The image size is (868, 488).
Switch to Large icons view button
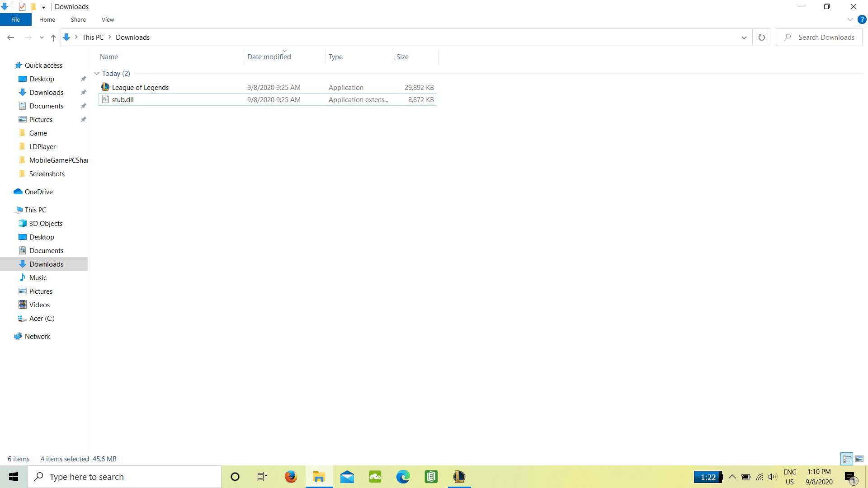(859, 459)
